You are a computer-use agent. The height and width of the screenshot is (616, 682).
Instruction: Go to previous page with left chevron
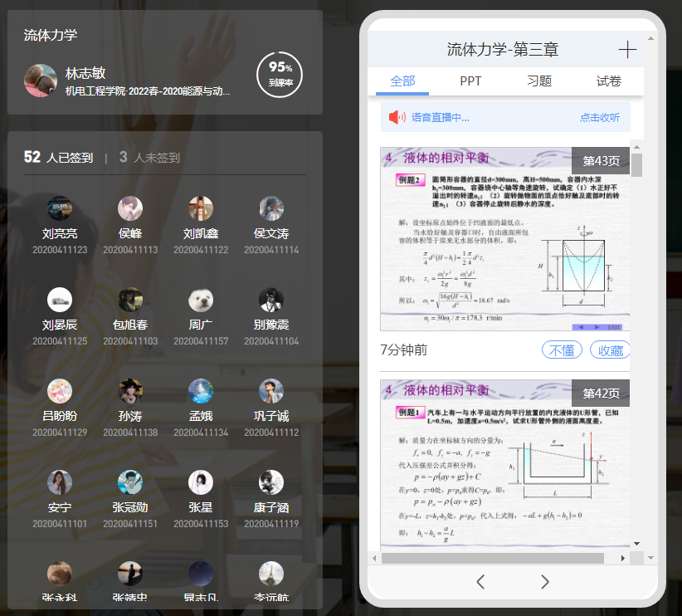click(x=480, y=581)
